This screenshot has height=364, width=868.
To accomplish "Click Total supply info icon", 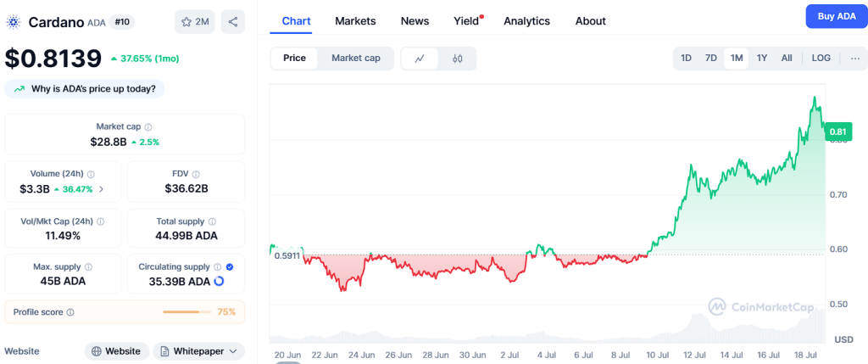I will 213,221.
